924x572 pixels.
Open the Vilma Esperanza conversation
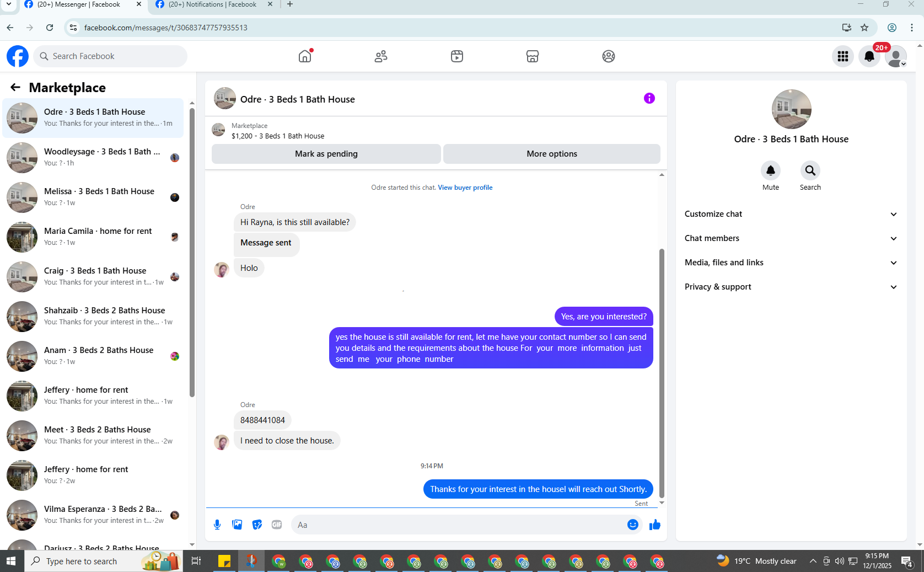click(x=93, y=515)
